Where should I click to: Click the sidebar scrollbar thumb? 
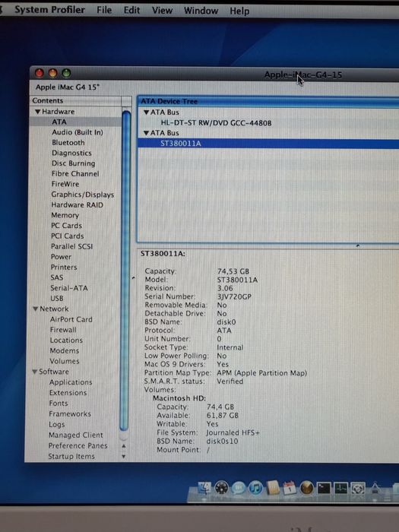click(125, 271)
